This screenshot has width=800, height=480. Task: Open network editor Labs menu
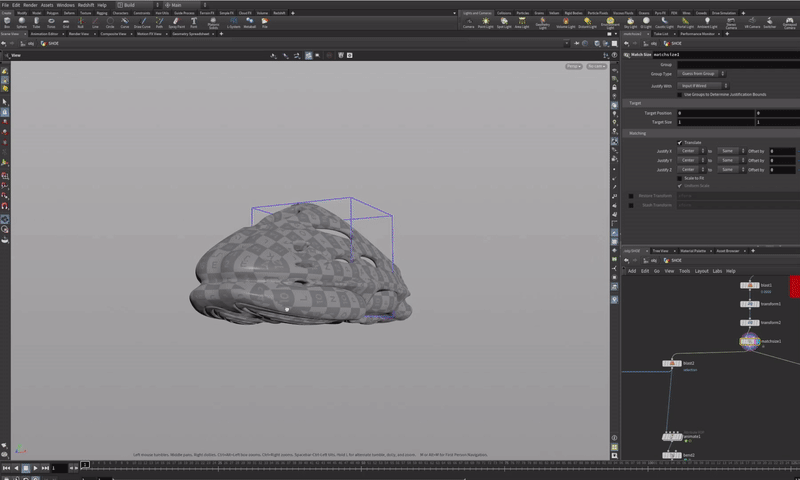point(717,271)
